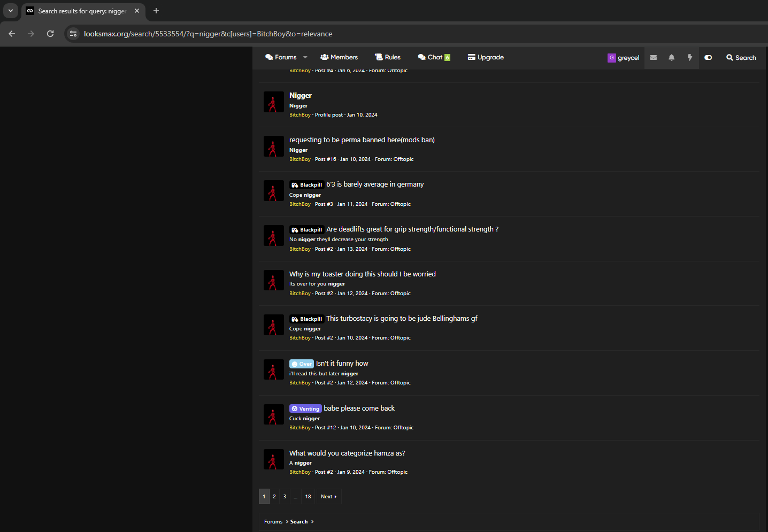Jump to results page 18

(x=308, y=497)
